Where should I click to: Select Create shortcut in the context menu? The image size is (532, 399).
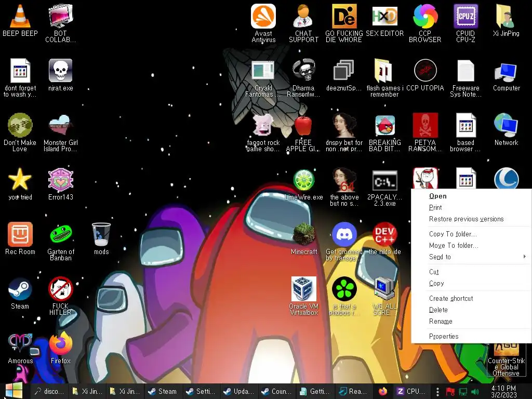click(472, 299)
